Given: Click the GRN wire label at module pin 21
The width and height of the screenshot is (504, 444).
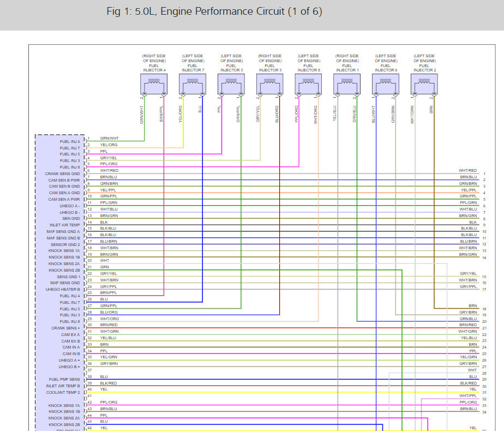Looking at the screenshot, I should coord(105,267).
